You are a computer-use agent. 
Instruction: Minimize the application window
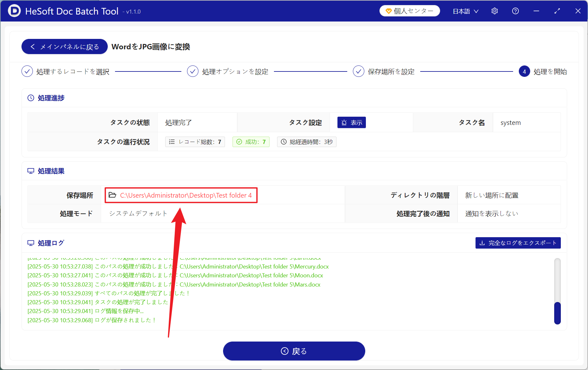pyautogui.click(x=536, y=11)
